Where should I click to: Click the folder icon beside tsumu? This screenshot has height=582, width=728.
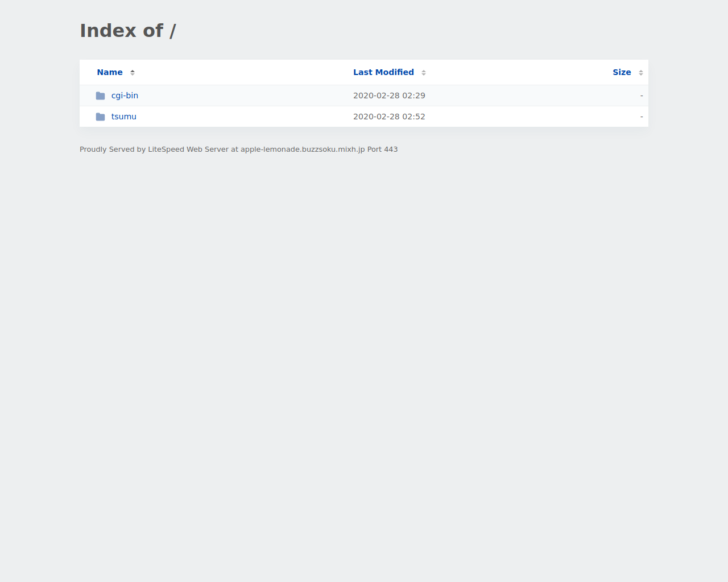101,117
